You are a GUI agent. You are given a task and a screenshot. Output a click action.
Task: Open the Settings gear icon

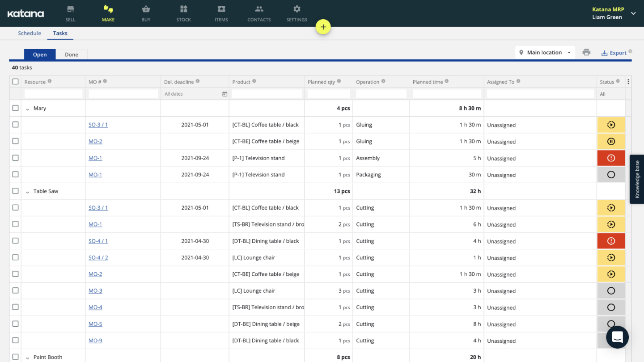297,9
